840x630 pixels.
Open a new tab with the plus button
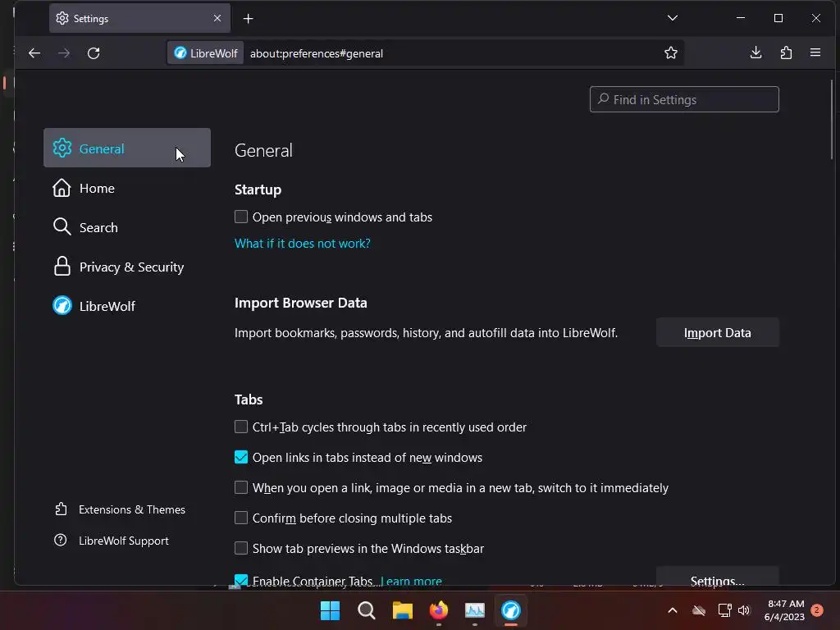point(248,19)
